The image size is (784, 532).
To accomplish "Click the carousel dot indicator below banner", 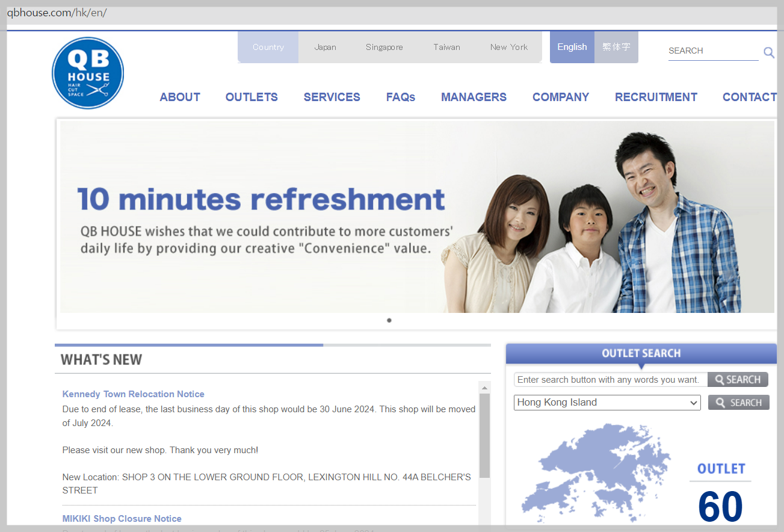I will click(389, 320).
